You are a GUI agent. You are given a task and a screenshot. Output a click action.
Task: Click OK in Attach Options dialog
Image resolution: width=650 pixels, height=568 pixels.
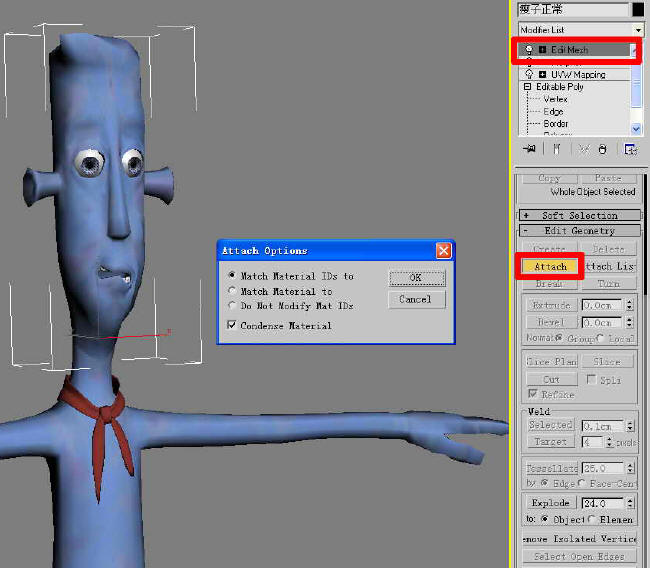click(x=417, y=278)
